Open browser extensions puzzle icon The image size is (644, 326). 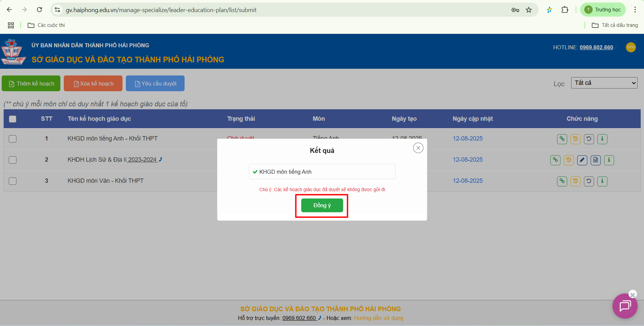[565, 10]
